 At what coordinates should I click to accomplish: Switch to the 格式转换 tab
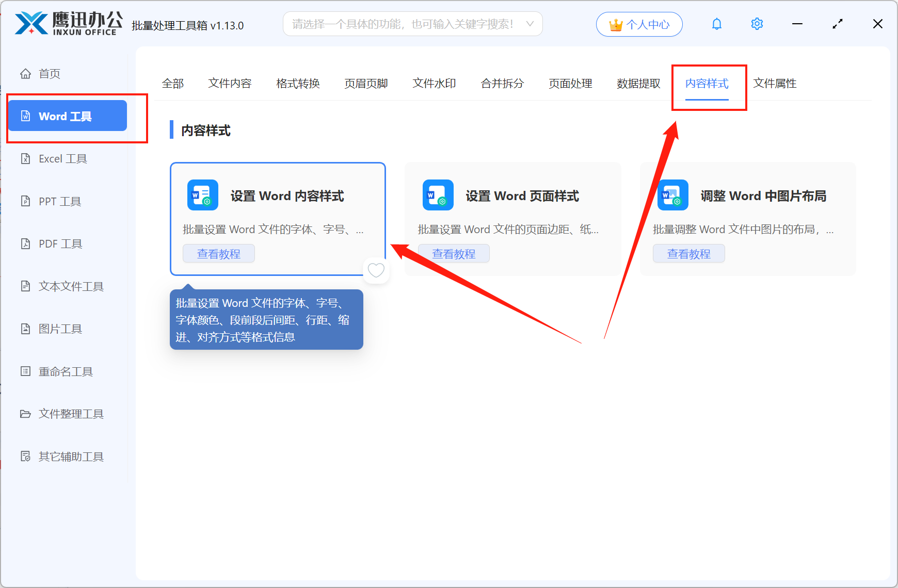click(298, 84)
